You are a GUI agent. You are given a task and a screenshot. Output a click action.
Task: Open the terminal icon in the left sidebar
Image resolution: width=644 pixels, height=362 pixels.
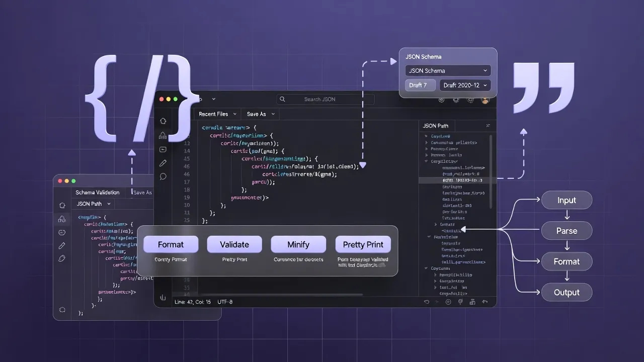(163, 150)
